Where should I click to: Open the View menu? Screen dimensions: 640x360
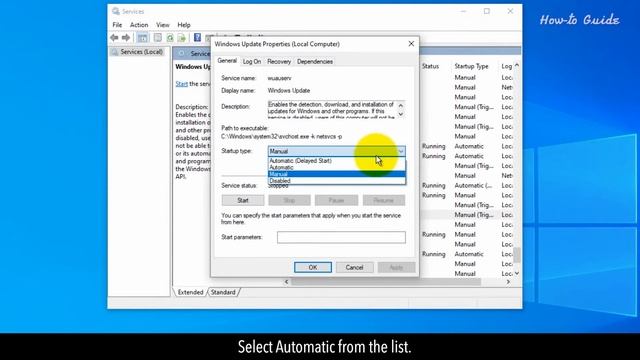pos(162,25)
